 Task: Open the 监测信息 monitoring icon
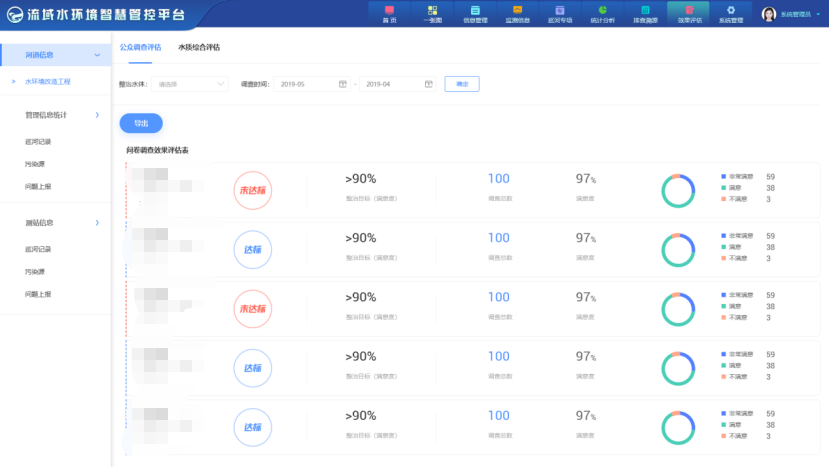tap(517, 13)
